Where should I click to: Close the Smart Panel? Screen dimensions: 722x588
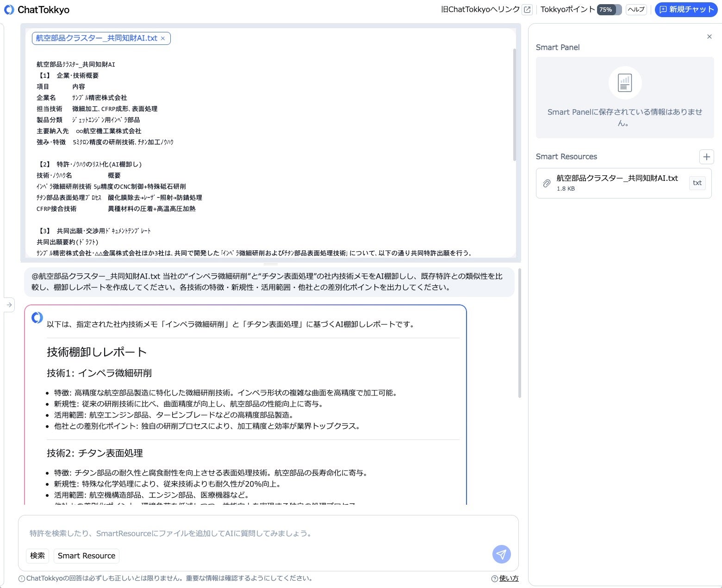[x=710, y=37]
